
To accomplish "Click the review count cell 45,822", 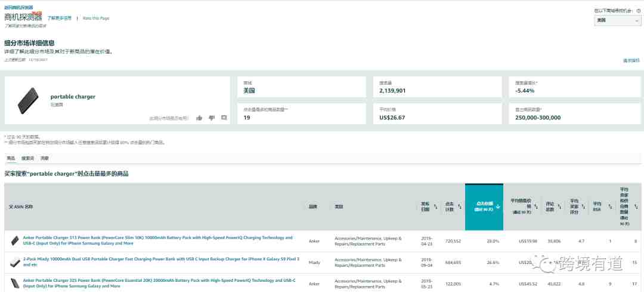I will tap(553, 284).
